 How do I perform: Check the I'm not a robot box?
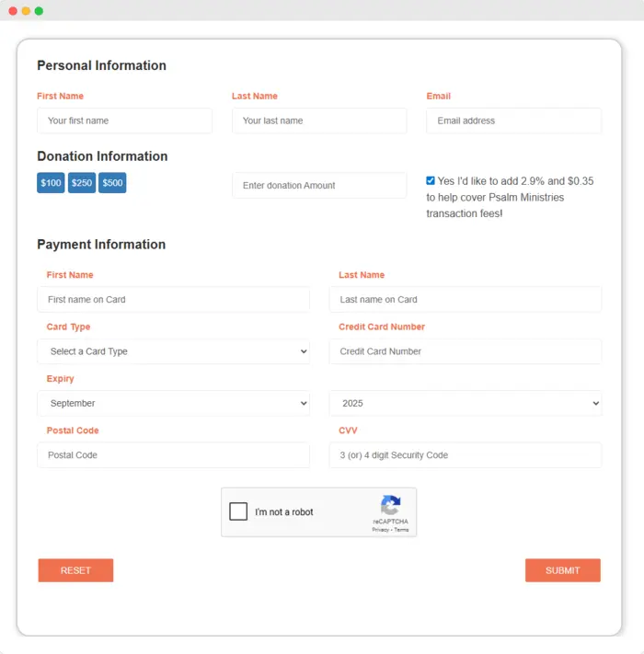[238, 511]
